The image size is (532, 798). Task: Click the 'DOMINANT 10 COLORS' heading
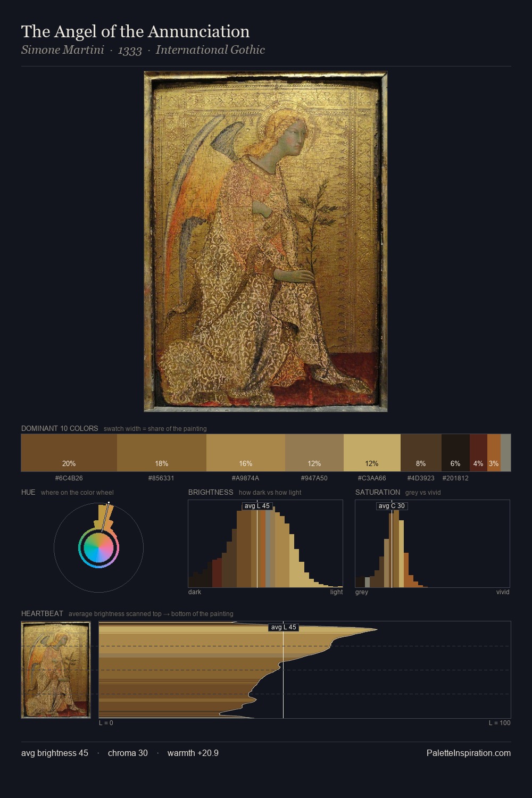(x=60, y=428)
